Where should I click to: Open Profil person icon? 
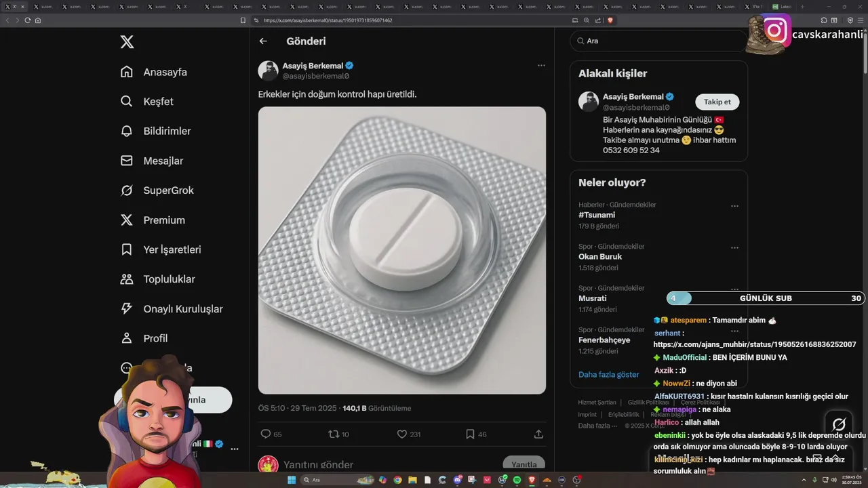pos(126,338)
